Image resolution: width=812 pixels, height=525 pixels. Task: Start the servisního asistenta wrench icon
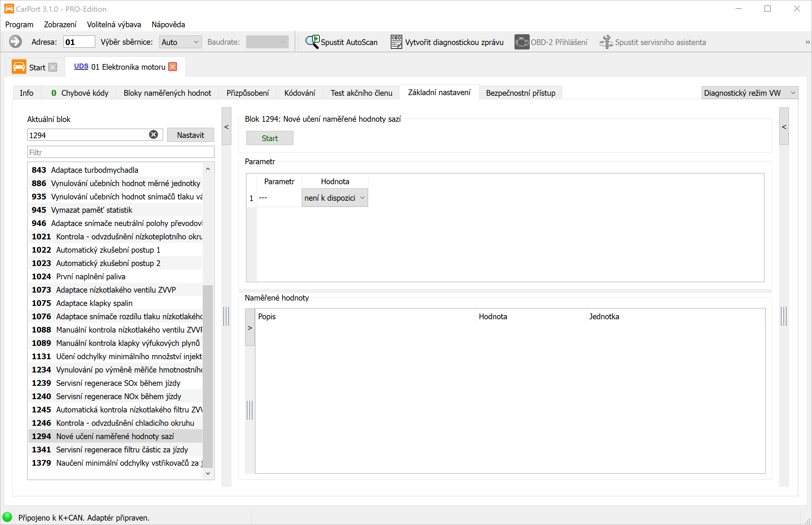606,42
